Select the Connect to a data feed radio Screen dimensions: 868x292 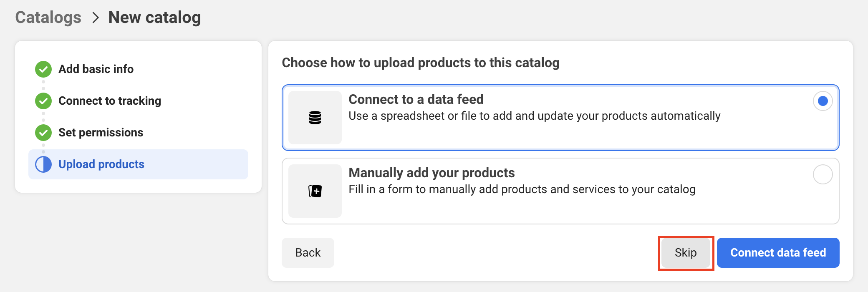pos(823,101)
